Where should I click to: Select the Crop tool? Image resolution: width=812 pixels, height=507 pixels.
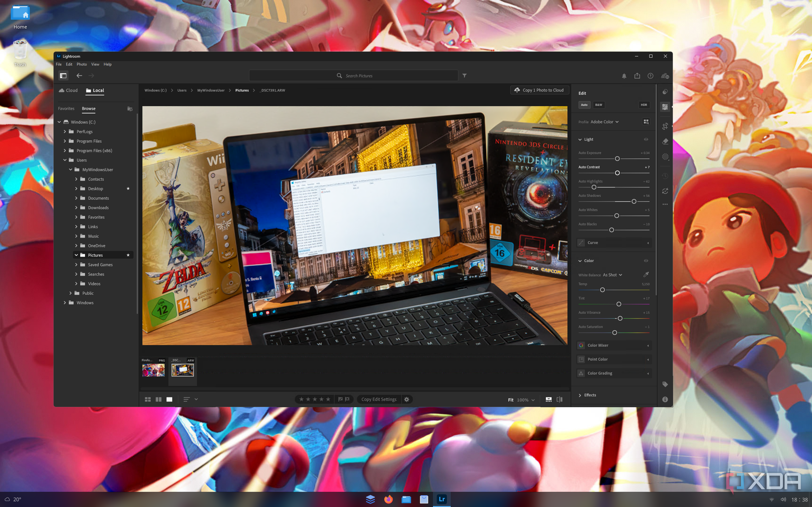[665, 126]
